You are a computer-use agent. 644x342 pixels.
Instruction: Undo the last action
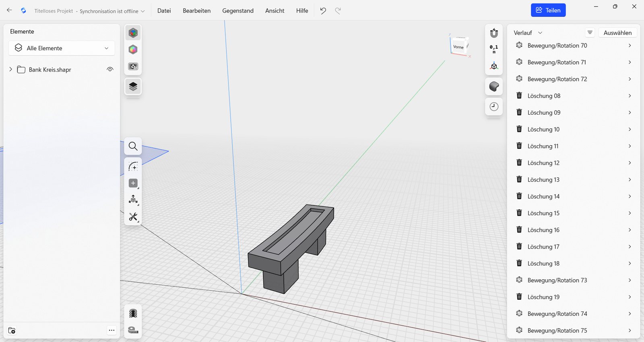point(323,11)
